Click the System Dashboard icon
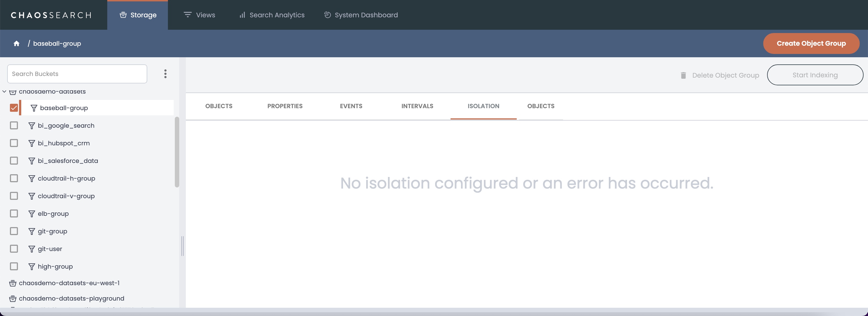The image size is (868, 316). [x=327, y=15]
